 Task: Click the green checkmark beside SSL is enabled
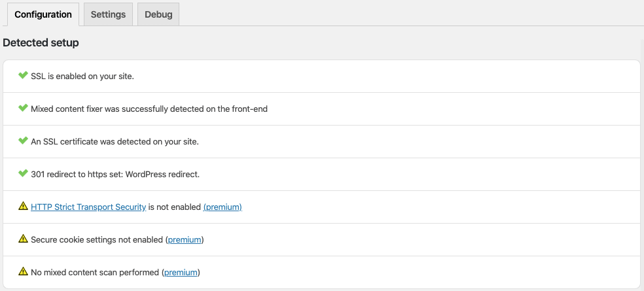[x=23, y=75]
